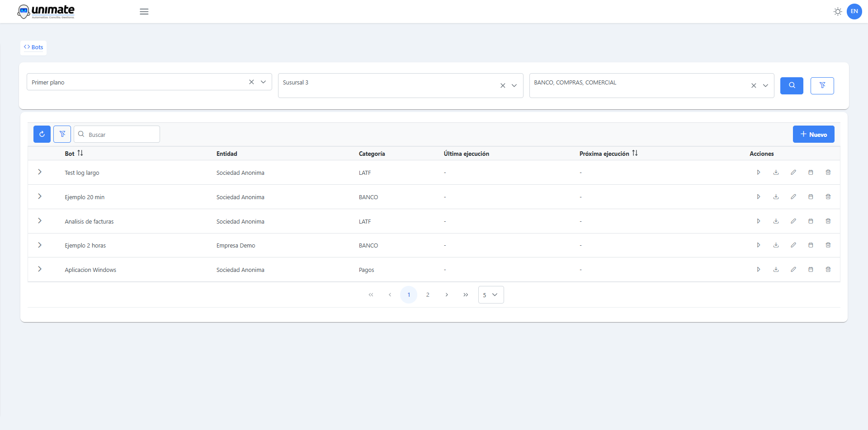Open the Primer plano dropdown
Image resolution: width=868 pixels, height=430 pixels.
tap(263, 82)
